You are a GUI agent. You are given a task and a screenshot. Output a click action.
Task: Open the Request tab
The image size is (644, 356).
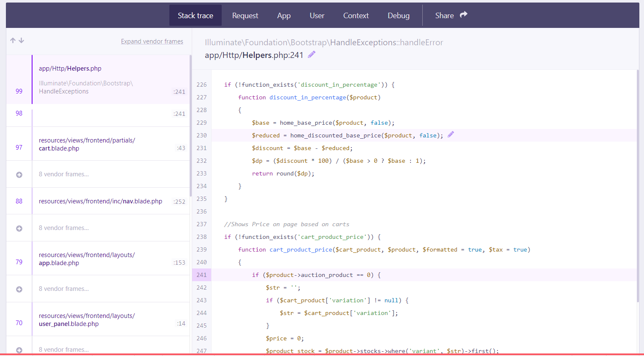245,15
